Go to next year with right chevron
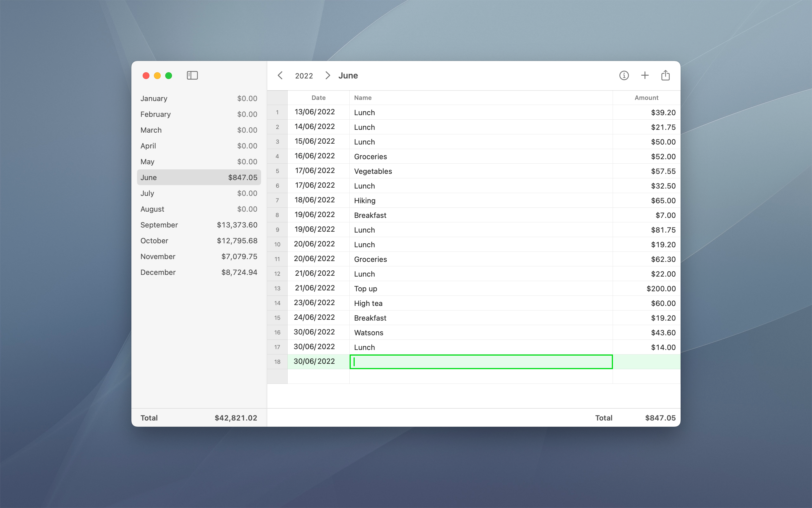Screen dimensions: 812x508 pos(328,76)
